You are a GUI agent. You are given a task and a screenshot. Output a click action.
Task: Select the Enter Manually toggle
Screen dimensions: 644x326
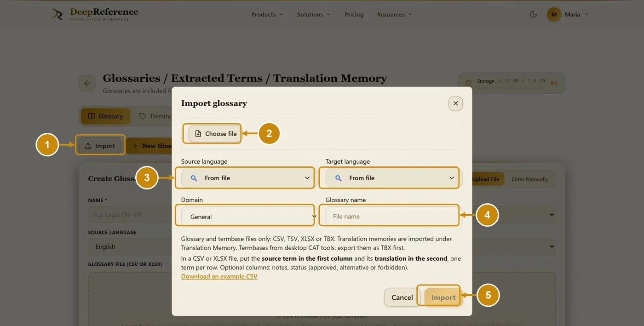coord(530,179)
